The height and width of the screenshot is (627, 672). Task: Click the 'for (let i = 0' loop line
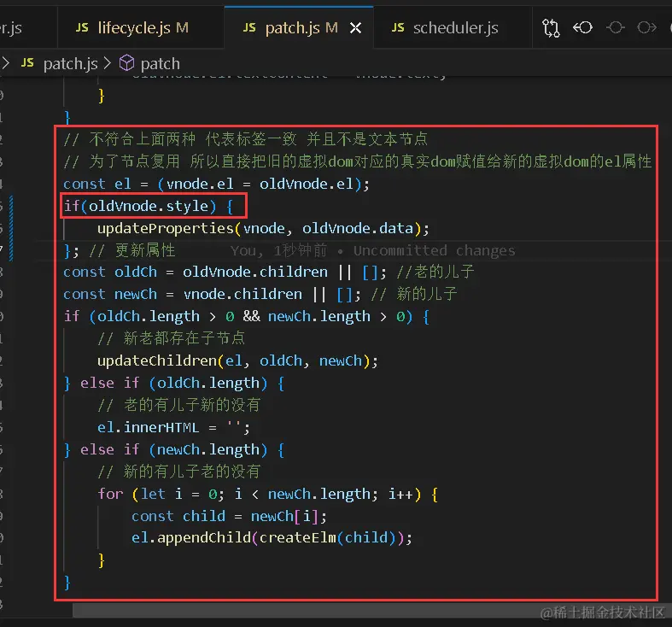pos(268,494)
